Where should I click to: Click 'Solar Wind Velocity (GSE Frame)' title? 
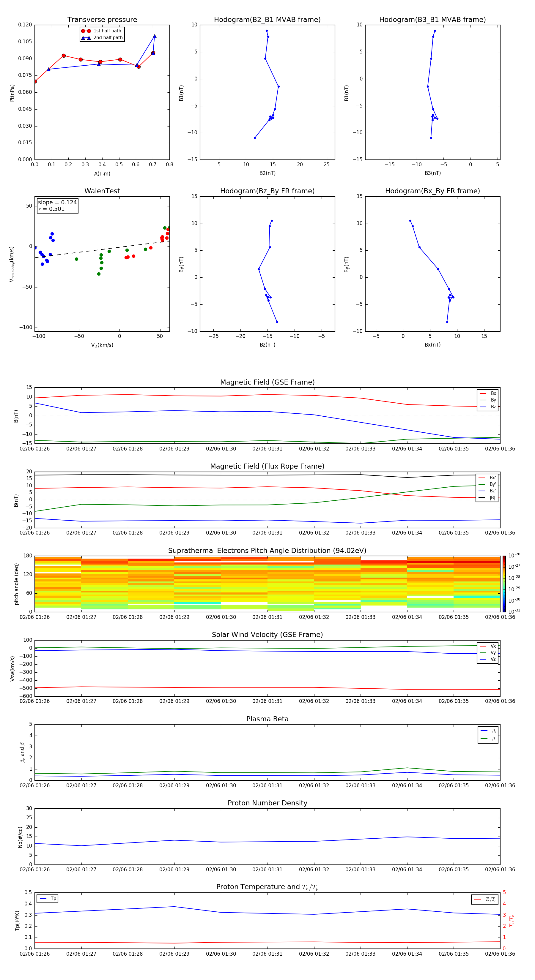(x=267, y=635)
